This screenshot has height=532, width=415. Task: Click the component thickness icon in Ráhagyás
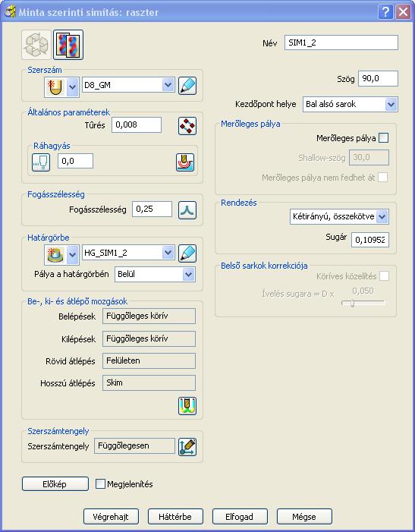pyautogui.click(x=185, y=162)
